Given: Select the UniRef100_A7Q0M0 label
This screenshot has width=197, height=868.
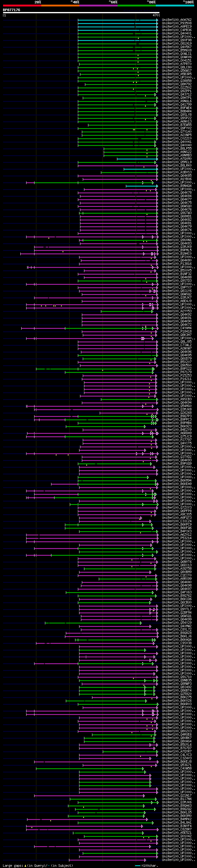Looking at the screenshot, I should click(x=177, y=159).
